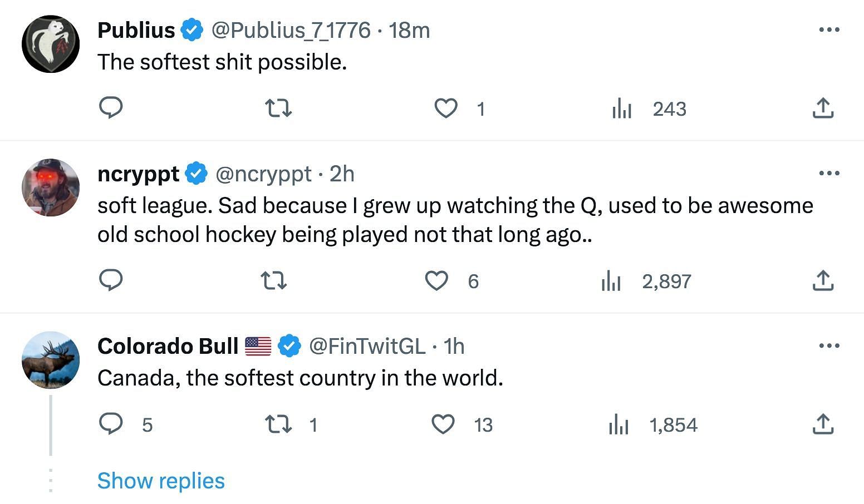Retweet the Colorado Bull tweet
This screenshot has height=504, width=864.
pyautogui.click(x=278, y=424)
